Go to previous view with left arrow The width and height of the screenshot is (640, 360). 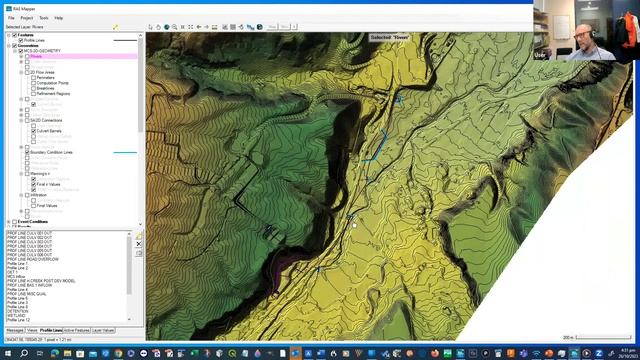[x=199, y=27]
